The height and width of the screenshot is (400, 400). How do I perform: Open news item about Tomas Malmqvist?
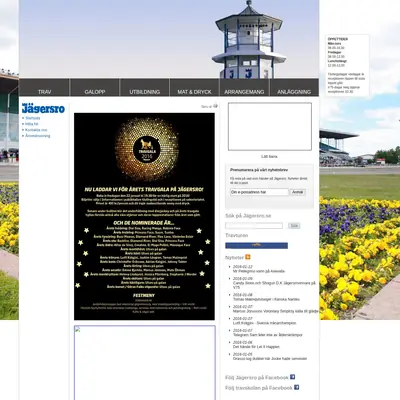coord(266,299)
